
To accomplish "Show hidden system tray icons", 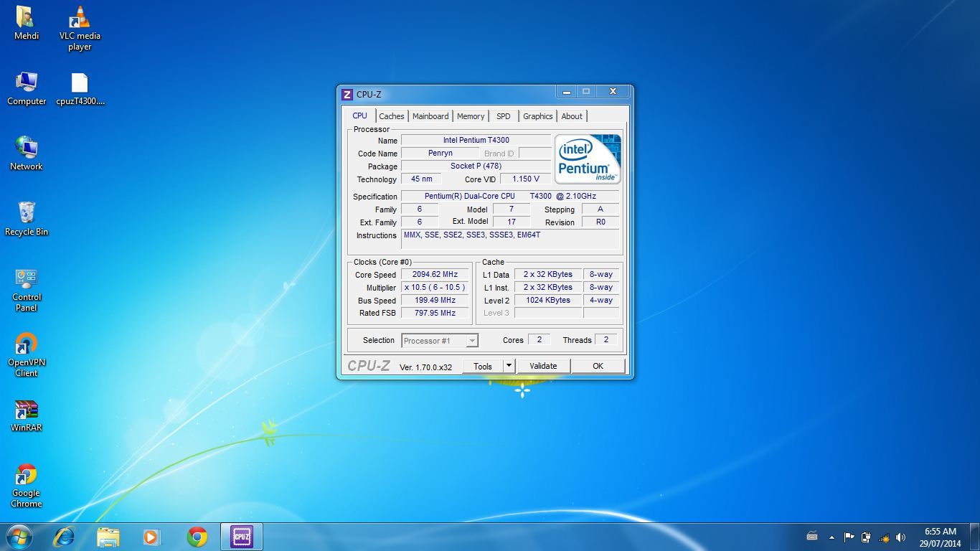I will [x=831, y=537].
